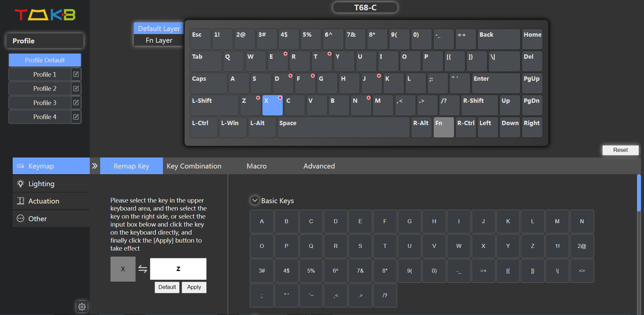Click the edit icon beside Profile 3

pos(76,103)
